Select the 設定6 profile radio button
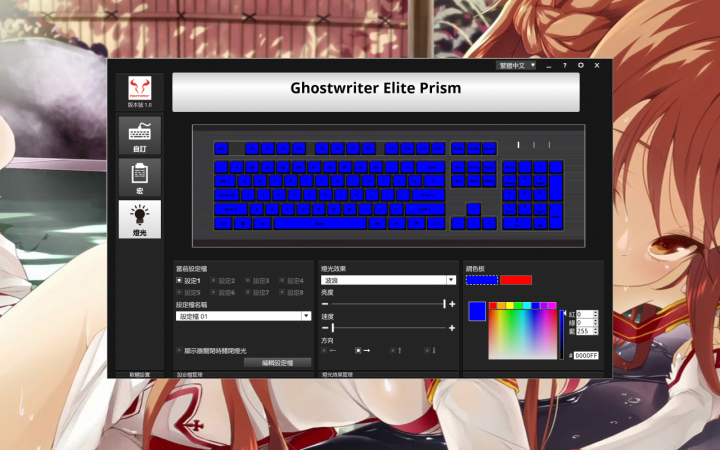Viewport: 720px width, 450px height. click(213, 292)
